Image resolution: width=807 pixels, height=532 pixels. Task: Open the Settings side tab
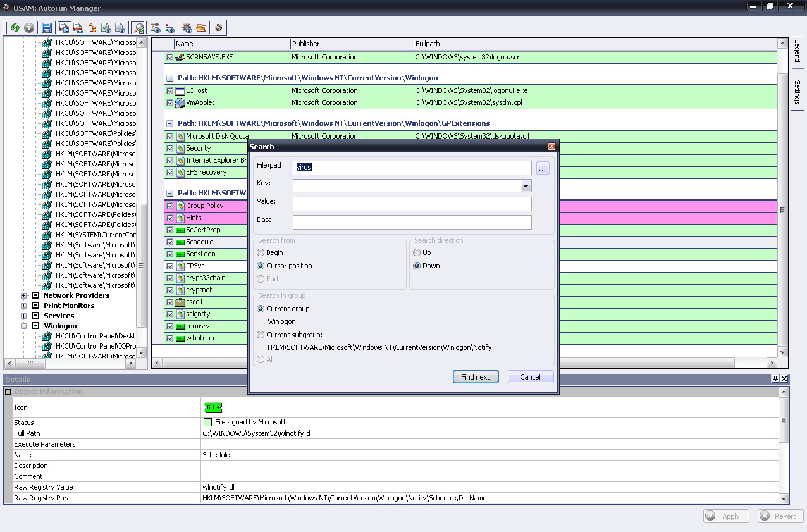coord(797,92)
